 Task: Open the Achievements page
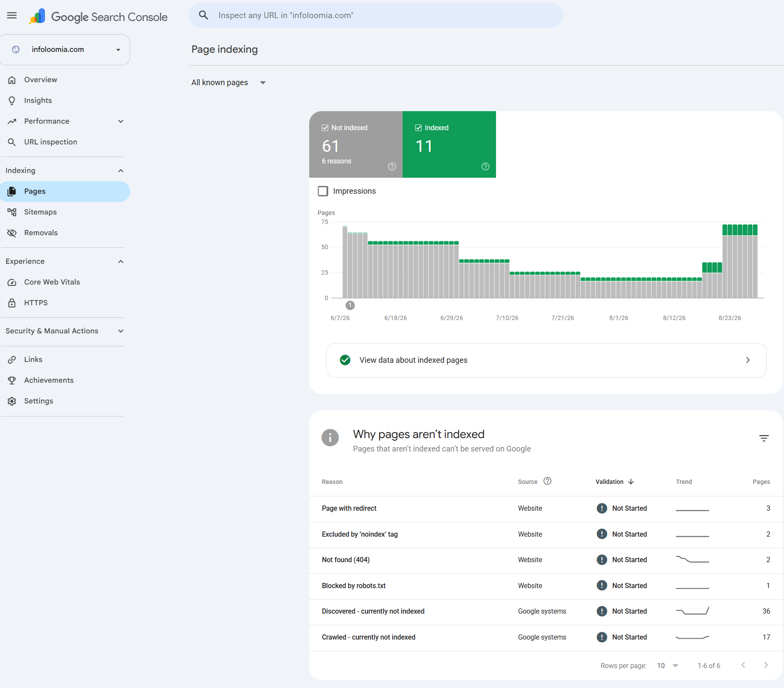49,380
